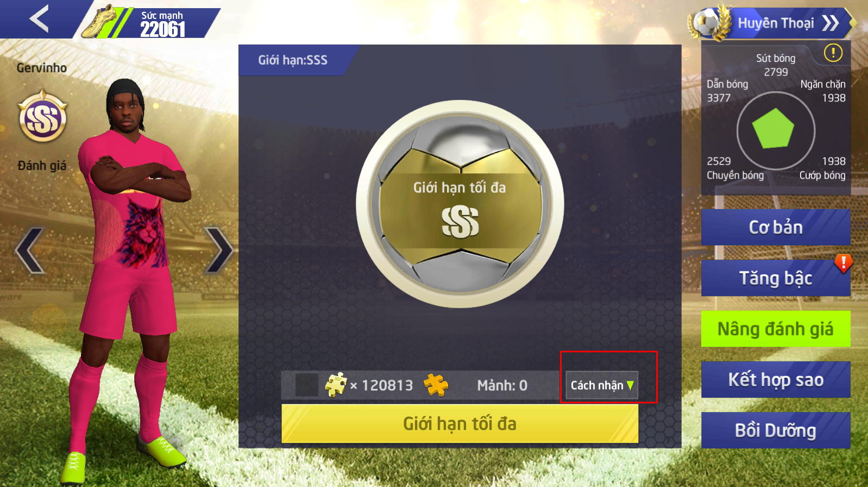Tap the red alert badge on Tăng bậc
The width and height of the screenshot is (868, 487).
tap(843, 263)
